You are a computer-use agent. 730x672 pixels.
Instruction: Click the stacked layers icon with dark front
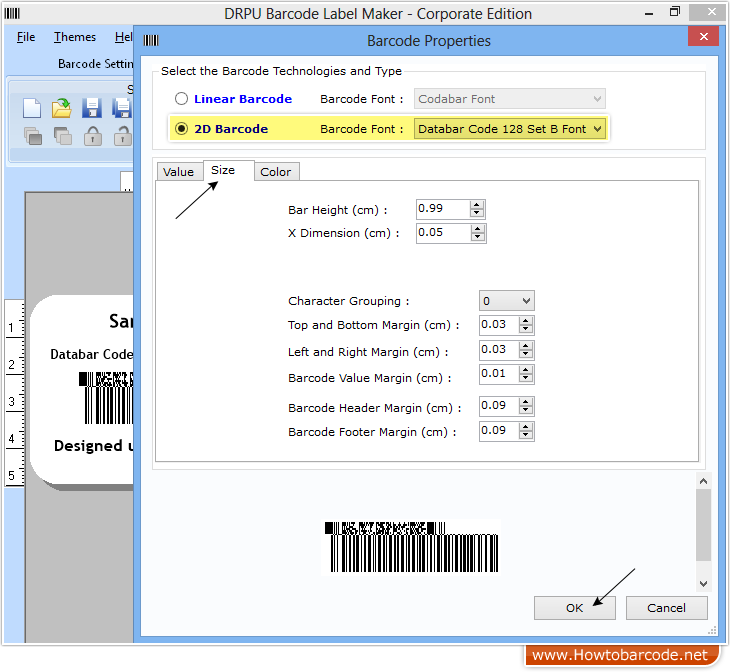click(x=33, y=136)
